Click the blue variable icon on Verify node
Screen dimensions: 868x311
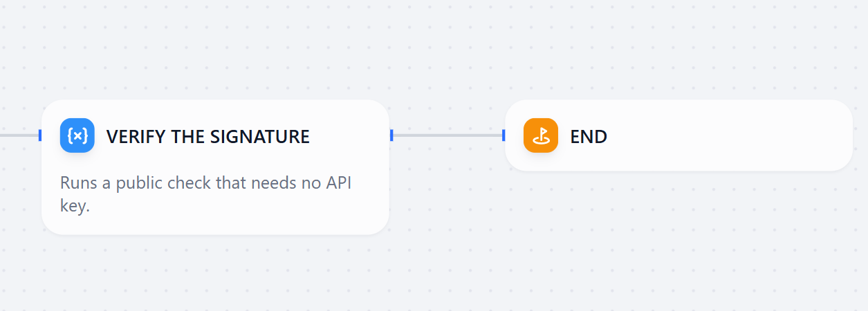pyautogui.click(x=77, y=135)
